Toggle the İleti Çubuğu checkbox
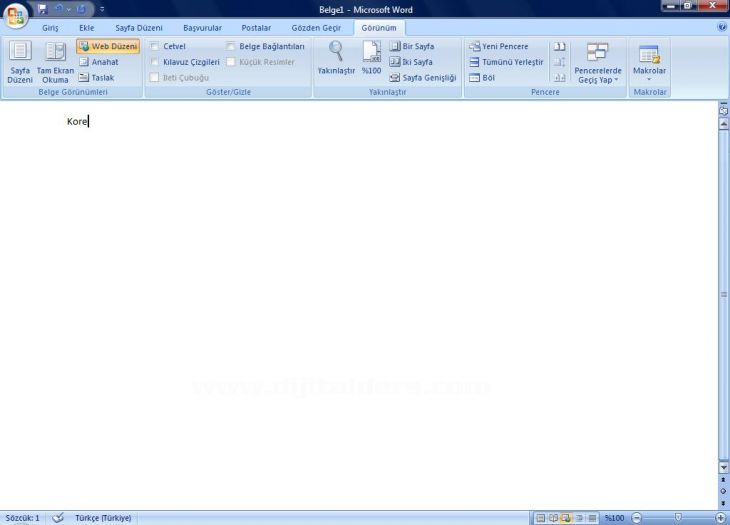Image resolution: width=730 pixels, height=525 pixels. coord(155,78)
